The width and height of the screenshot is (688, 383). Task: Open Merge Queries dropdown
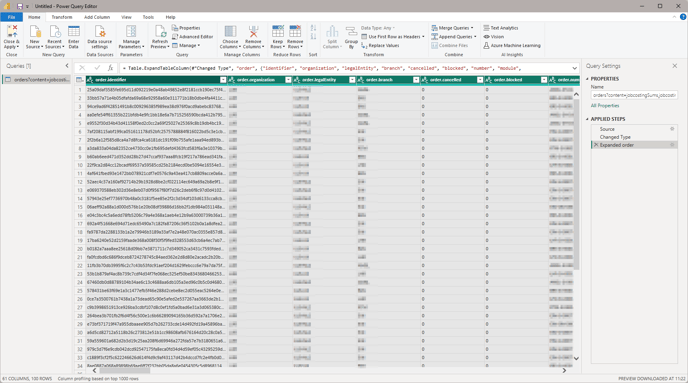click(472, 28)
